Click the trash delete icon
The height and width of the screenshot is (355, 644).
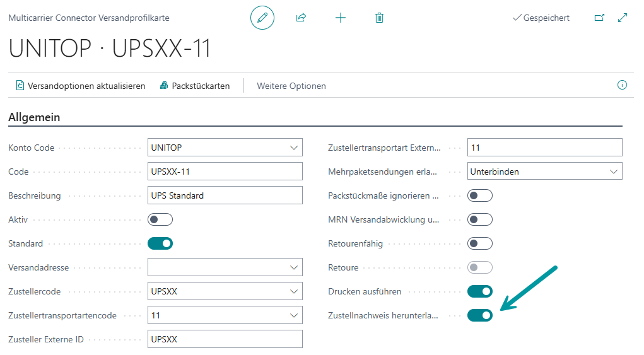[379, 18]
